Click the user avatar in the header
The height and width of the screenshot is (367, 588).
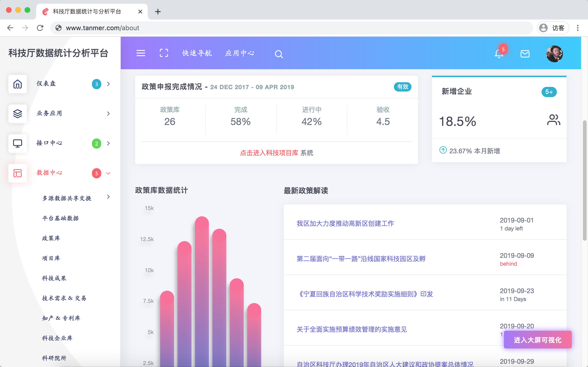coord(555,54)
